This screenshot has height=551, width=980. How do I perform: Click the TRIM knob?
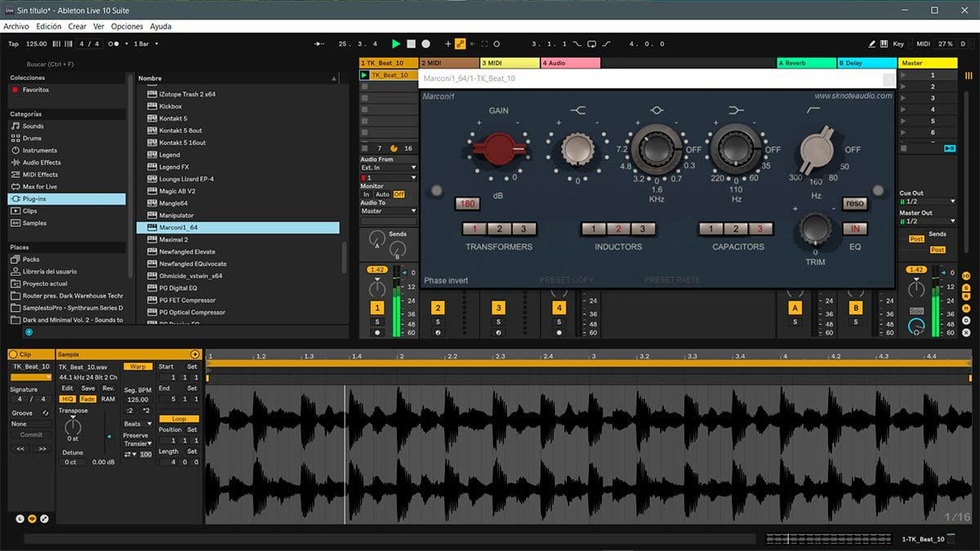[816, 229]
